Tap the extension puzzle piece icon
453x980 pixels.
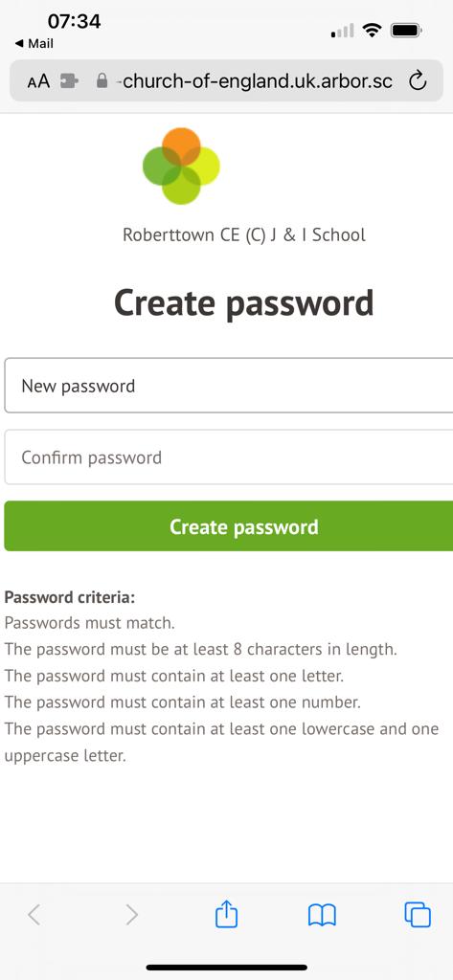coord(69,81)
